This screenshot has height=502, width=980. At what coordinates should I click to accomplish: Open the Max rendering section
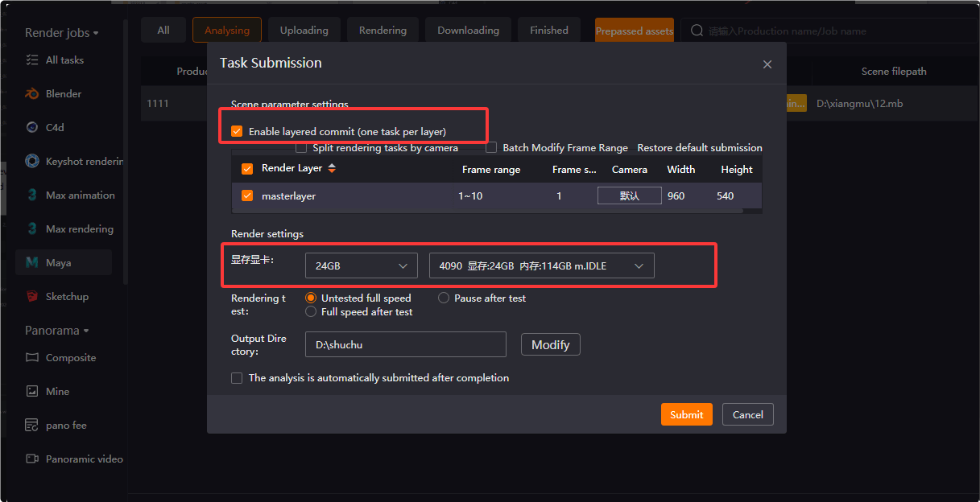[31, 228]
